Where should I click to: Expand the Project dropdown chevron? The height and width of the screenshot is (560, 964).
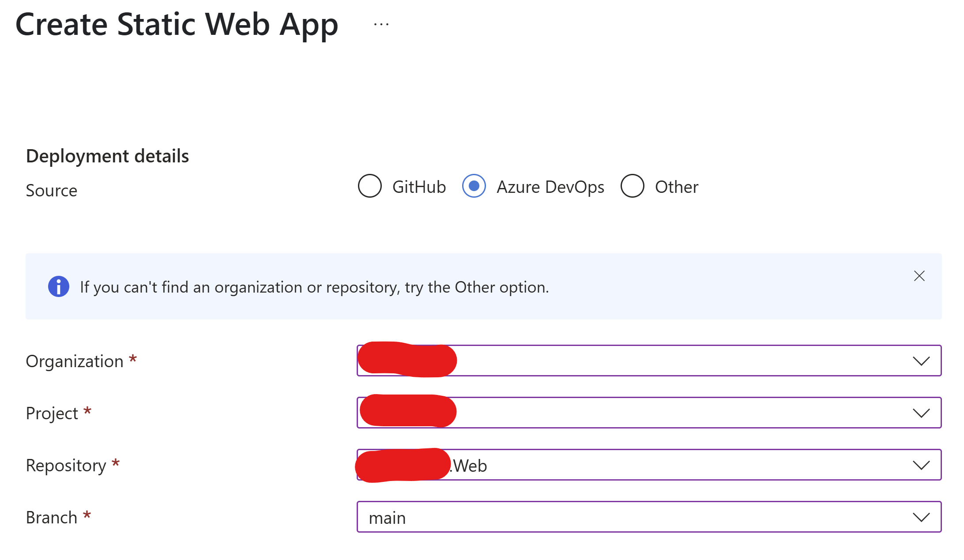coord(921,413)
